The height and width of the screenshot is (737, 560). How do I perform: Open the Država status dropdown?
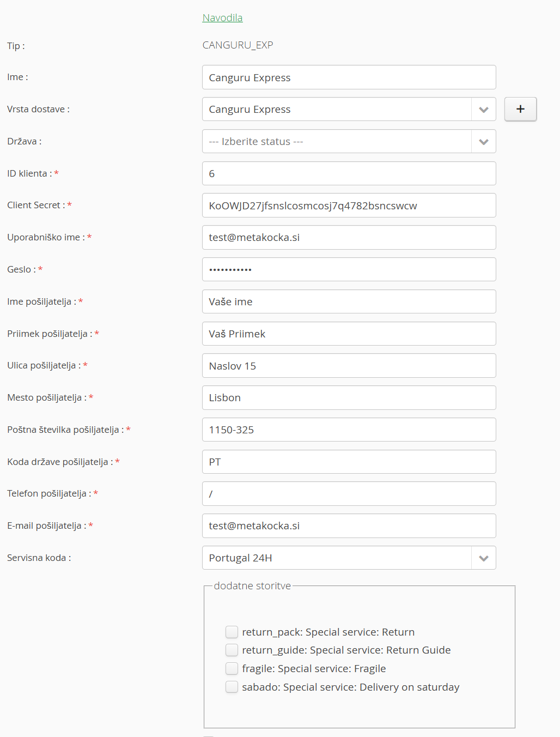349,142
